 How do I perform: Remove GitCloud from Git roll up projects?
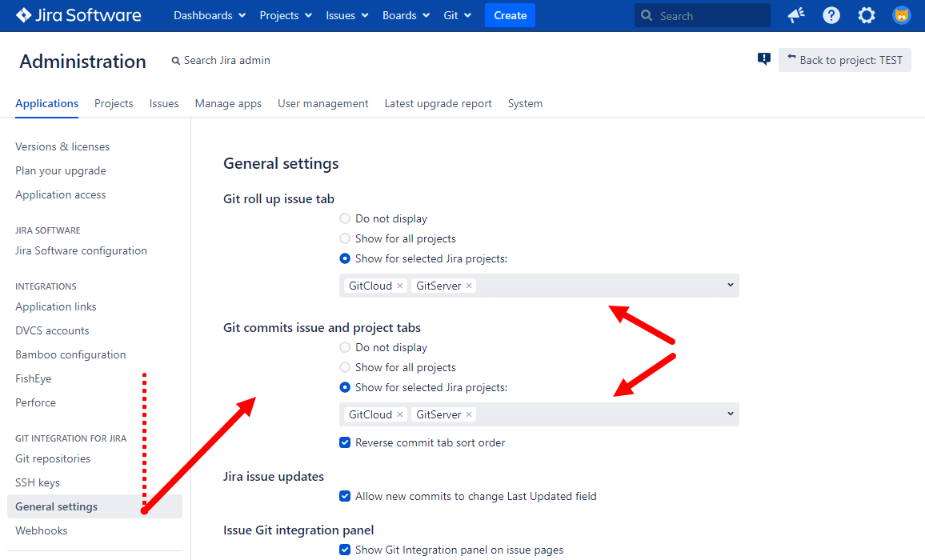point(400,286)
